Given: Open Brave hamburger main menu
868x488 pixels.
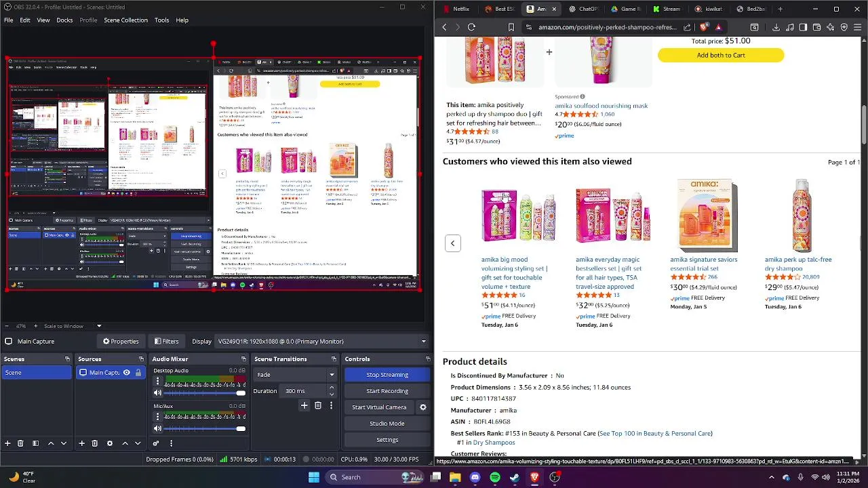Looking at the screenshot, I should tap(858, 27).
